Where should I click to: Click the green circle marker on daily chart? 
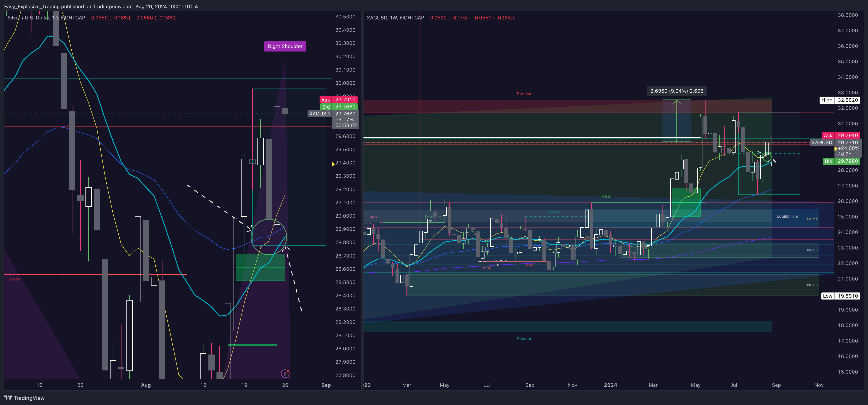click(269, 237)
